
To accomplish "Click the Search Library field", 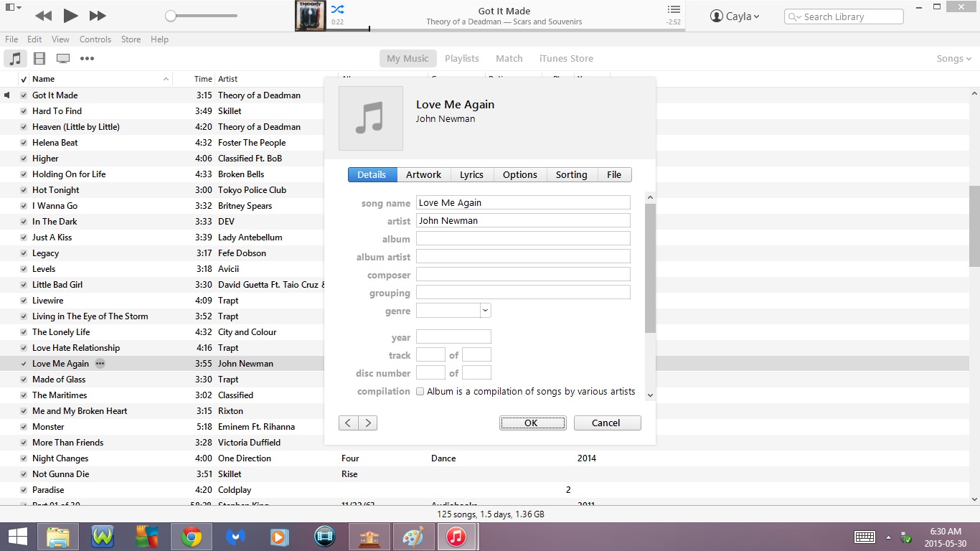I will pos(844,17).
